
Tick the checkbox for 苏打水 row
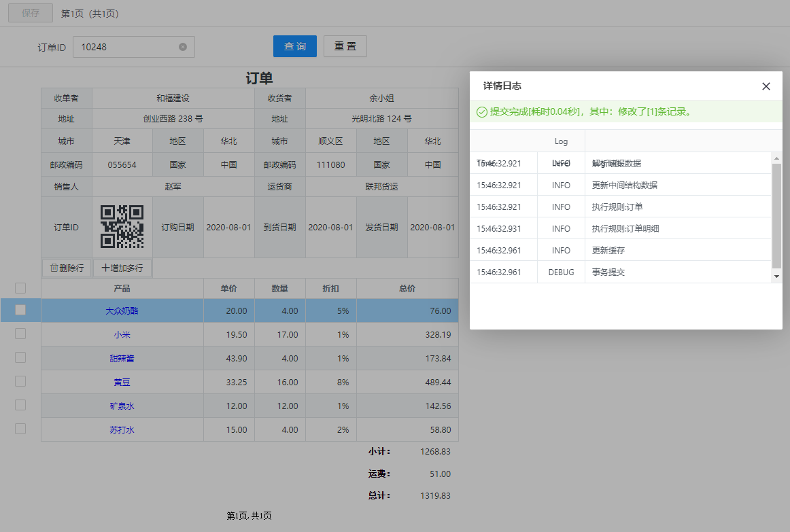20,429
